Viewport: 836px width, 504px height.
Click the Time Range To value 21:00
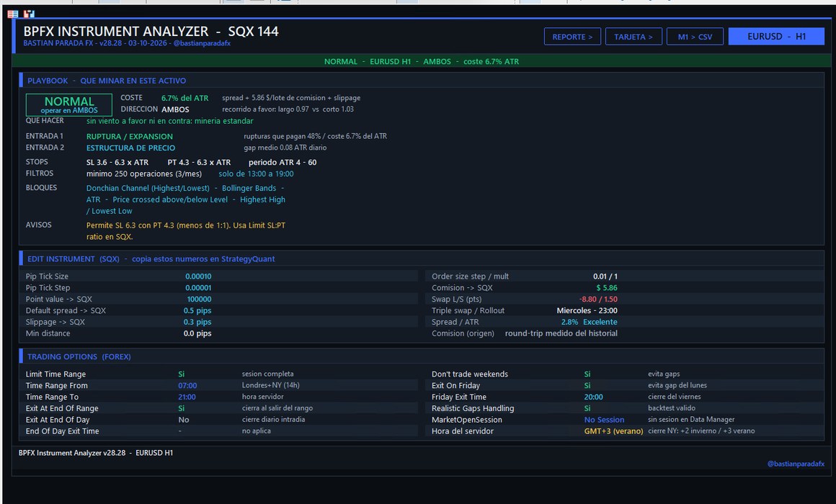tap(187, 397)
